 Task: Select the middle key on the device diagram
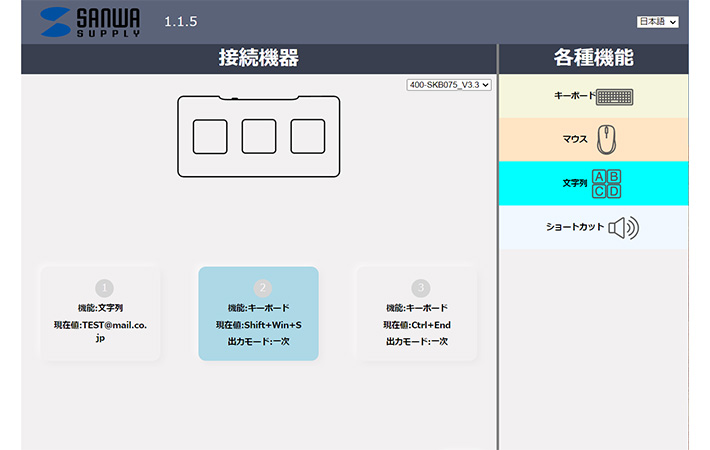click(259, 136)
